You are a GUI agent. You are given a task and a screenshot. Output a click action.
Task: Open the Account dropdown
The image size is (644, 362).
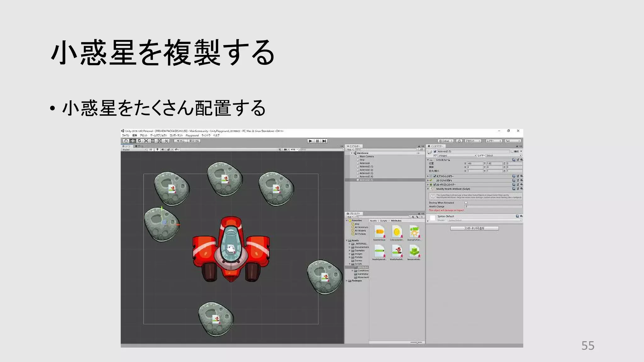[x=473, y=141]
